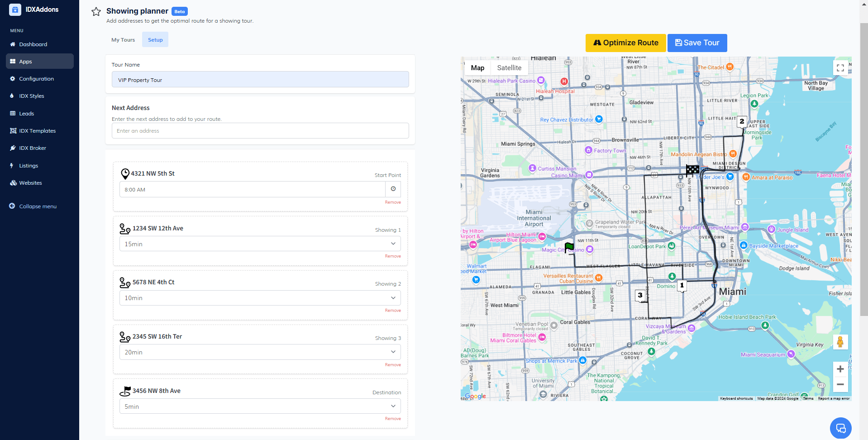Zoom out on the map
Viewport: 868px width, 440px height.
click(840, 384)
